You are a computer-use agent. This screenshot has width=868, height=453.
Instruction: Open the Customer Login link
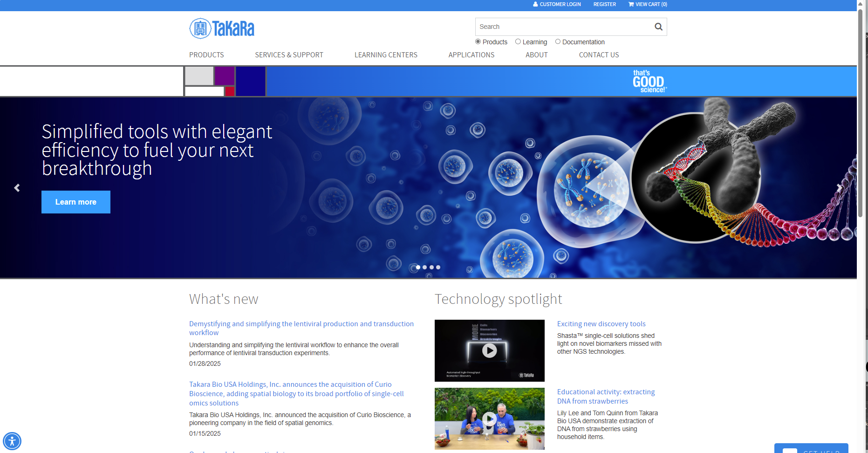tap(557, 4)
